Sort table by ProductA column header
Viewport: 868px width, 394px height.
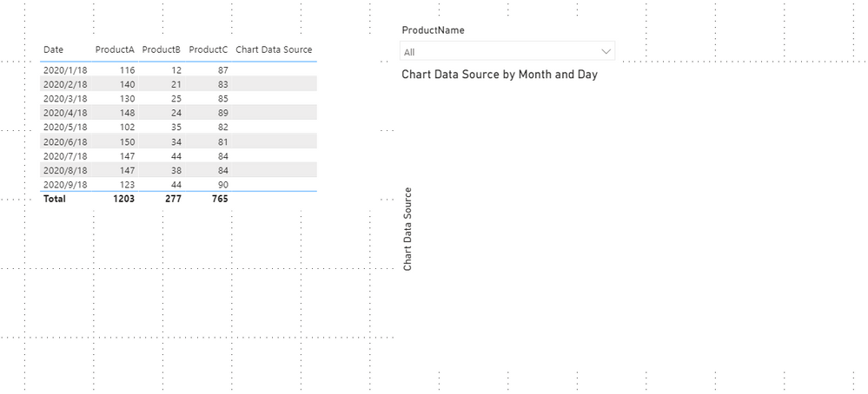click(x=116, y=49)
